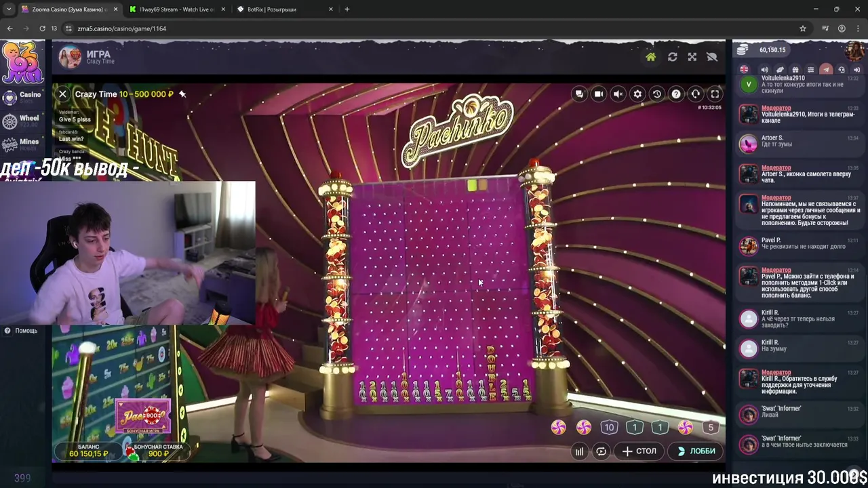
Task: Open game settings gear icon
Action: 637,94
